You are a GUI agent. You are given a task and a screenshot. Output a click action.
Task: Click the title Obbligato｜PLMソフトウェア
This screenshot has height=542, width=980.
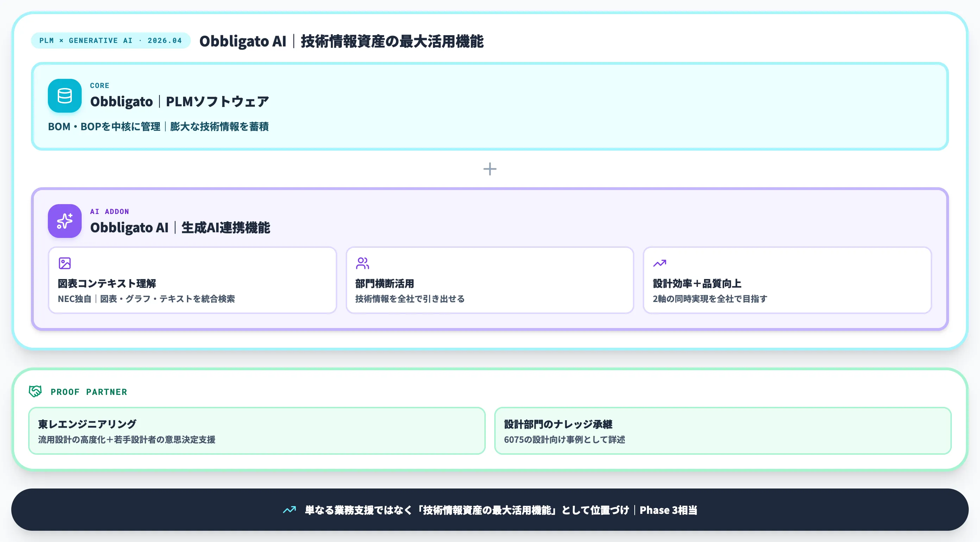[180, 102]
